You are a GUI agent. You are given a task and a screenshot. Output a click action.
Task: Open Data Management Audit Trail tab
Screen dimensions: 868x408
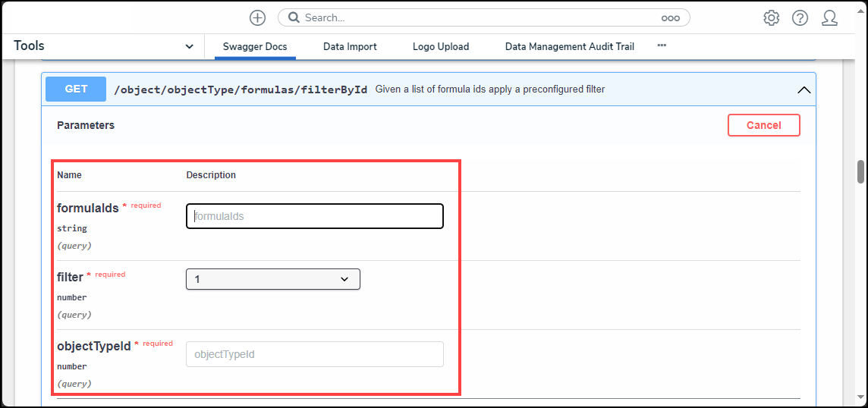click(570, 46)
